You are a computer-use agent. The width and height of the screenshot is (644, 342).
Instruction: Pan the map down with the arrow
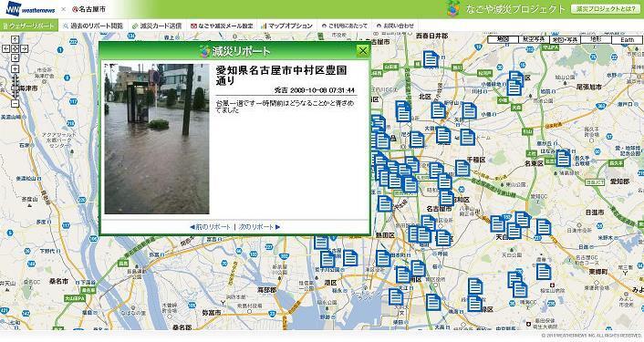[x=15, y=57]
